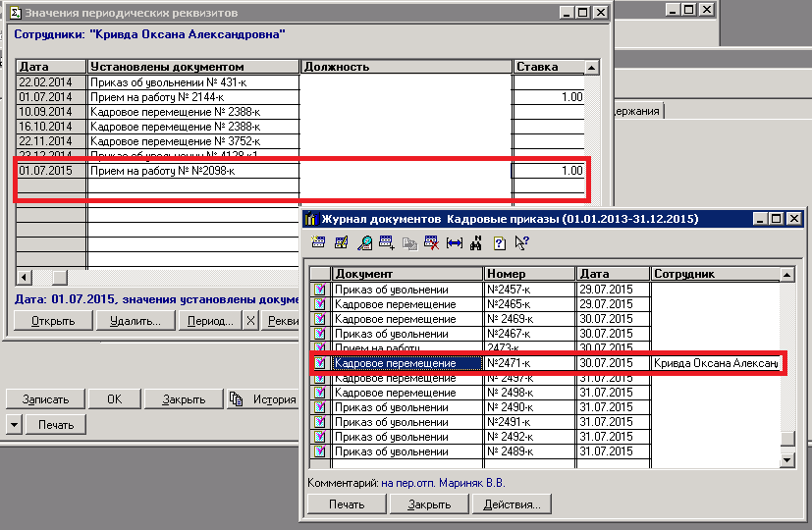Click the New document icon in journal toolbar
812x530 pixels.
(x=318, y=242)
